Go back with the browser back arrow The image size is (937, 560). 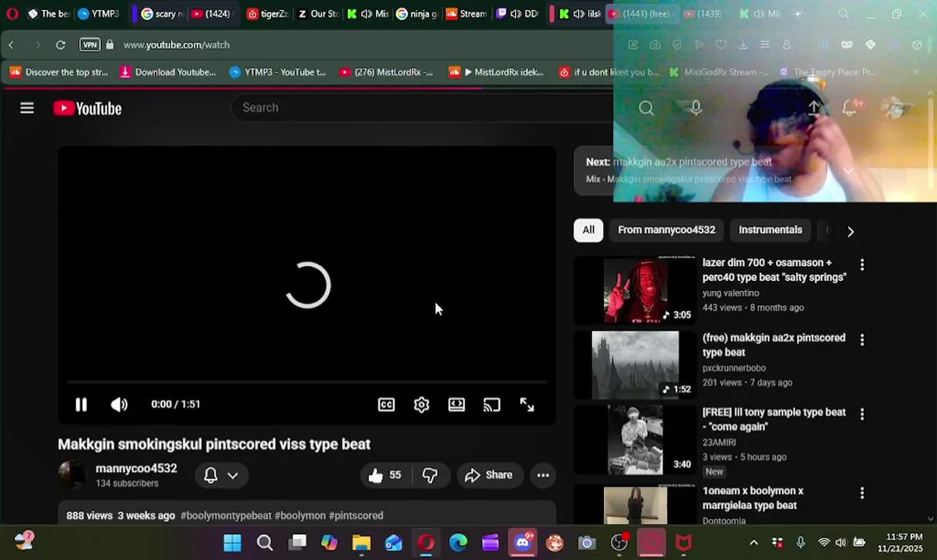12,45
